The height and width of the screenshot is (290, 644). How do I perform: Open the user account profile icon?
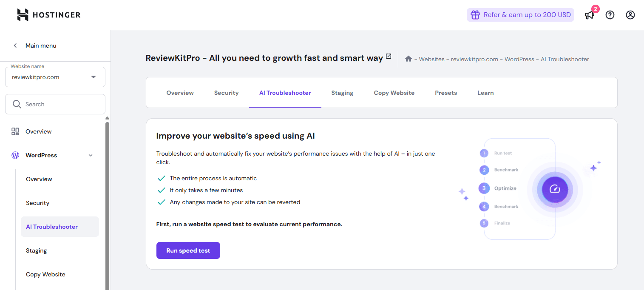(x=630, y=15)
